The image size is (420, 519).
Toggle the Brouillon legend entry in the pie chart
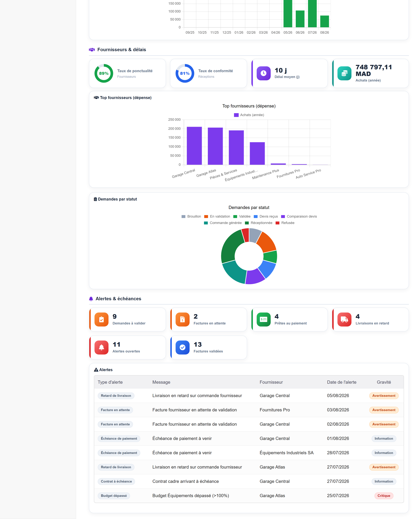coord(191,216)
